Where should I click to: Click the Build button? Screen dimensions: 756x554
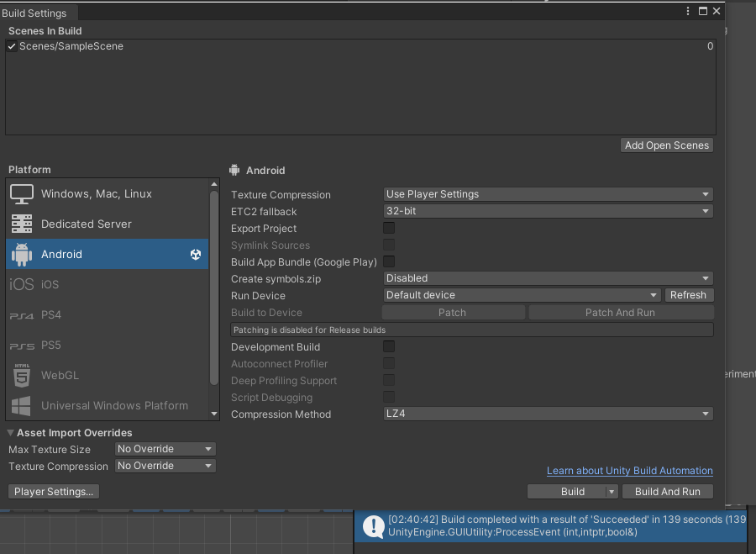pos(567,492)
